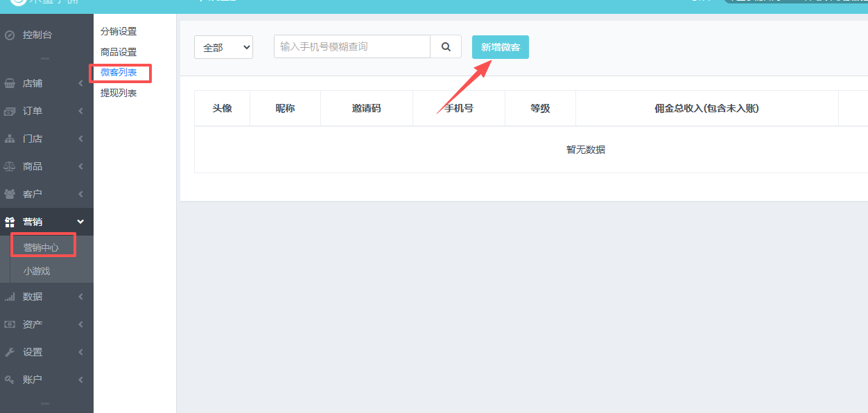Viewport: 868px width, 413px height.
Task: Click the 店铺 shop basket icon
Action: point(10,83)
